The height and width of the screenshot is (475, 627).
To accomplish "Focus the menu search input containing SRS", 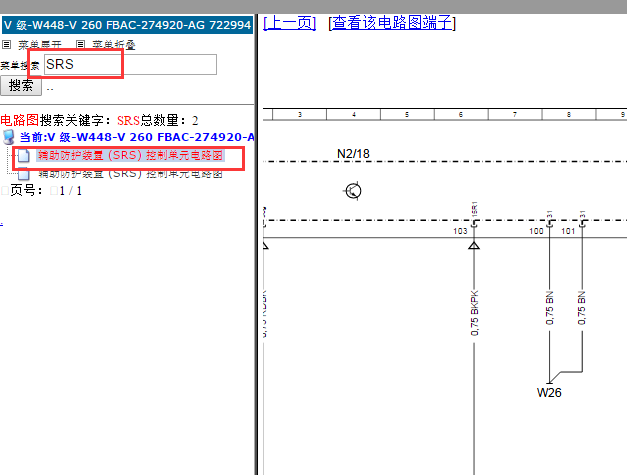I will point(130,64).
